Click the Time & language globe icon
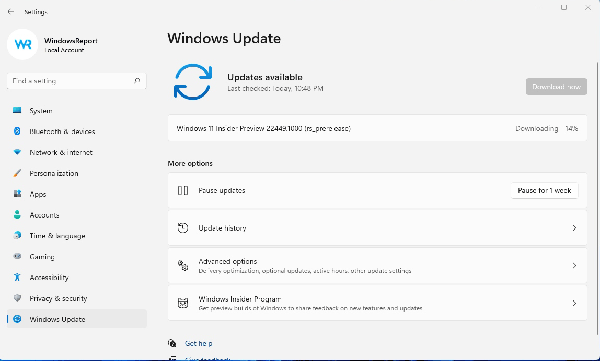The height and width of the screenshot is (361, 600). 17,235
